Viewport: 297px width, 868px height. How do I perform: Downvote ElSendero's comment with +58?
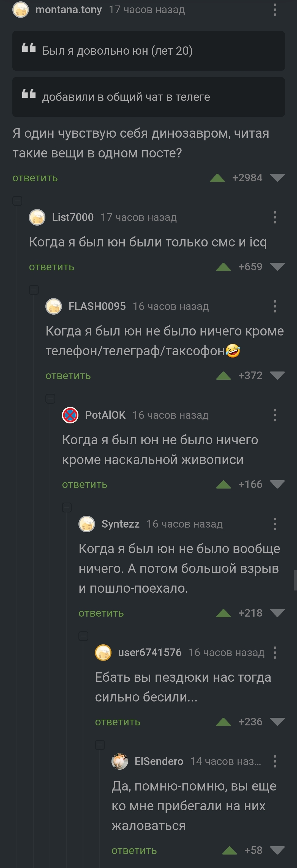pyautogui.click(x=277, y=850)
